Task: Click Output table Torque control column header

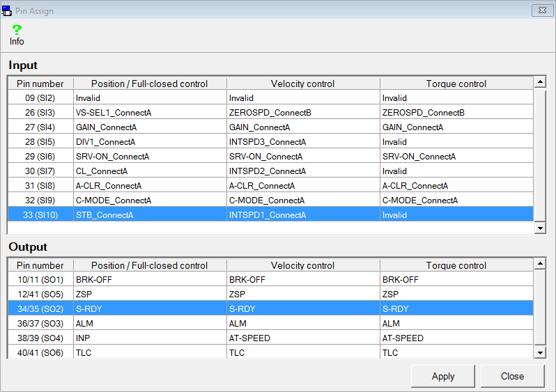Action: 456,265
